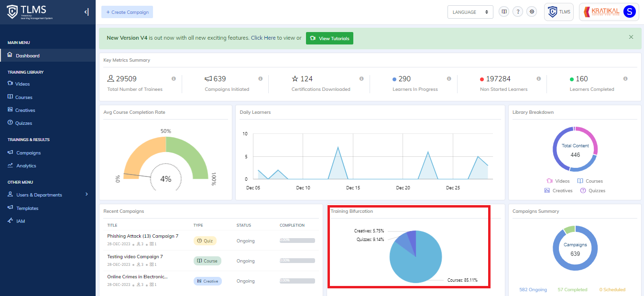Open Testing video Campaign 7
644x296 pixels.
(x=135, y=256)
